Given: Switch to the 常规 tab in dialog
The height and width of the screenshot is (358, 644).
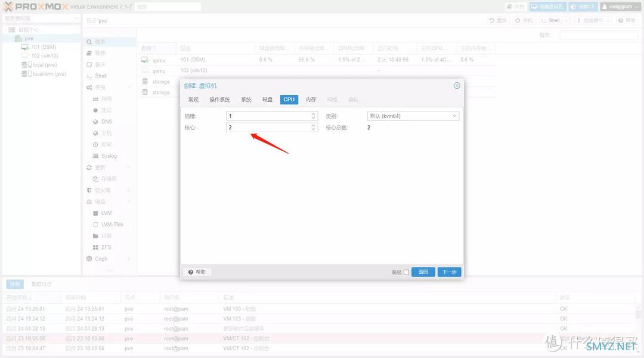Looking at the screenshot, I should click(193, 99).
